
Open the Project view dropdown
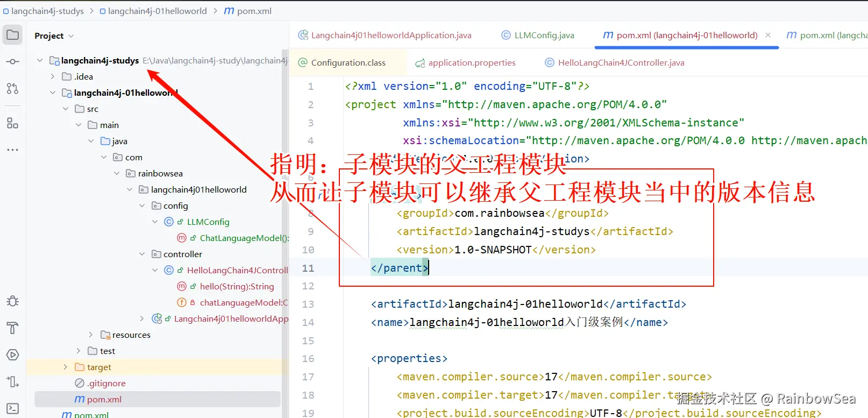[x=54, y=36]
